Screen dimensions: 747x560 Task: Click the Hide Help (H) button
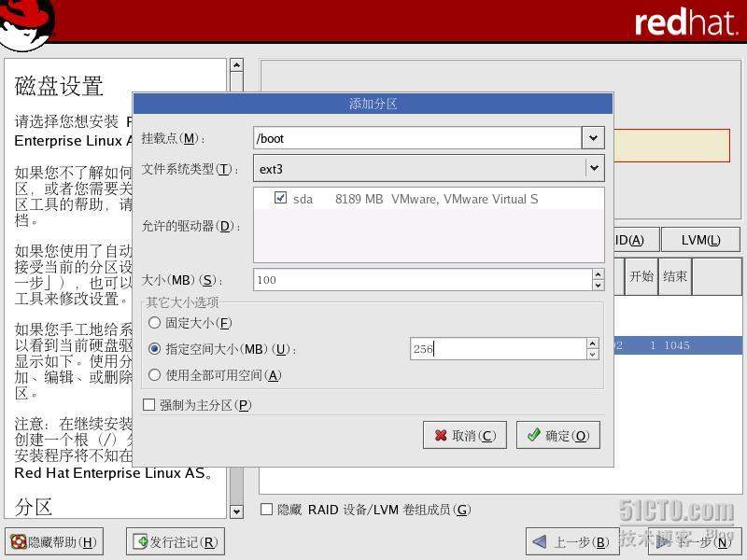(54, 541)
